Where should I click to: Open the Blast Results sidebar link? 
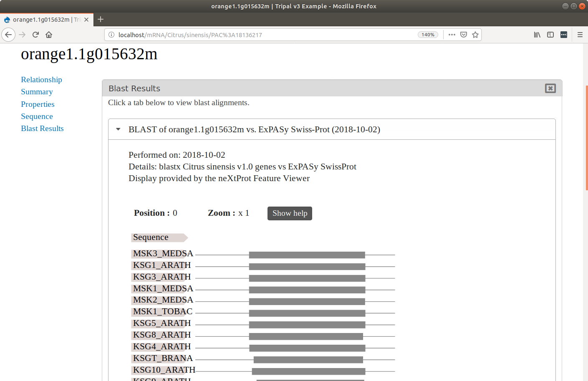42,129
